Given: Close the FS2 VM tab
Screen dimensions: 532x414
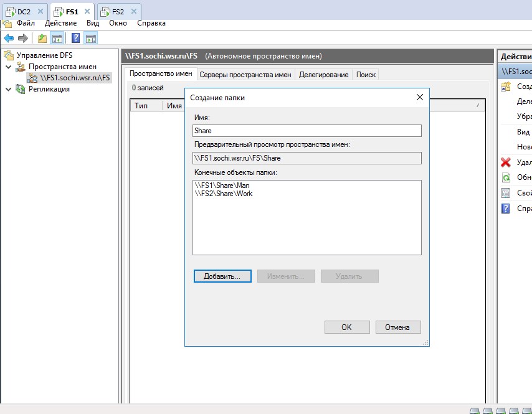Looking at the screenshot, I should (x=134, y=11).
